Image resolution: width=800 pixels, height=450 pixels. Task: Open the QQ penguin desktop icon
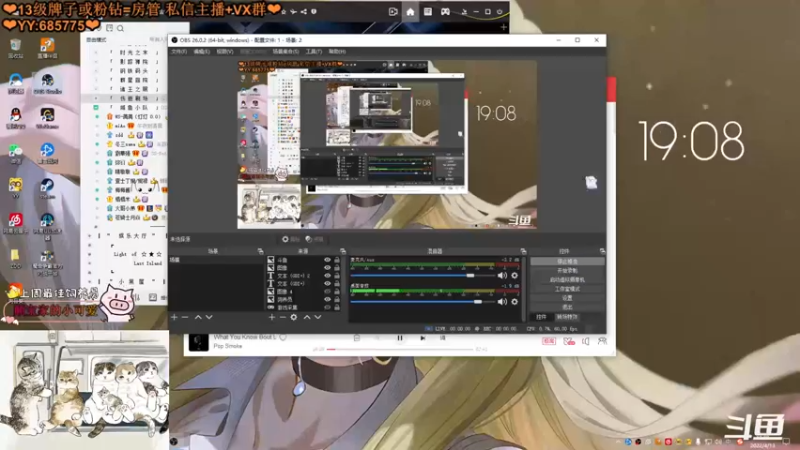(15, 118)
